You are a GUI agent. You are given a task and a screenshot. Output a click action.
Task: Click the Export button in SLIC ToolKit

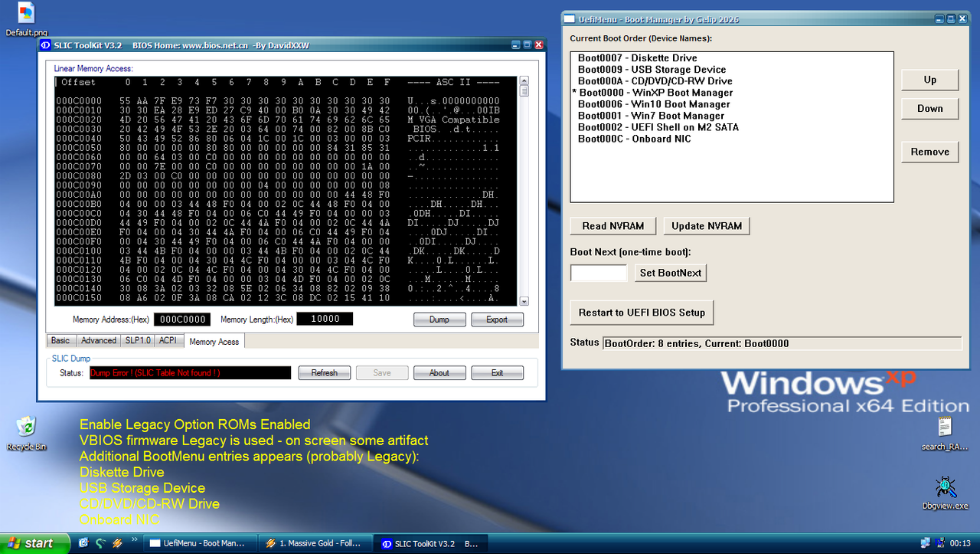(x=497, y=320)
